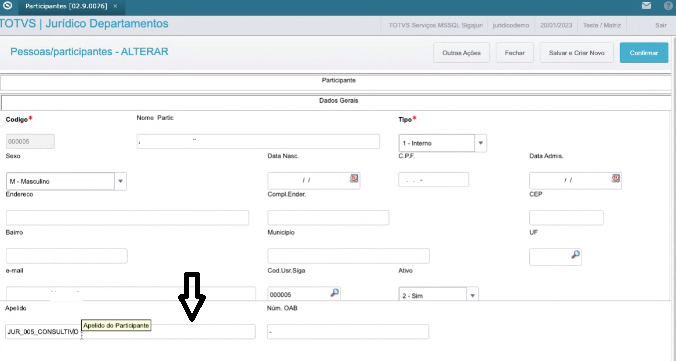Screen dimensions: 676x361
Task: Focus the Bairro input field
Action: [x=67, y=256]
